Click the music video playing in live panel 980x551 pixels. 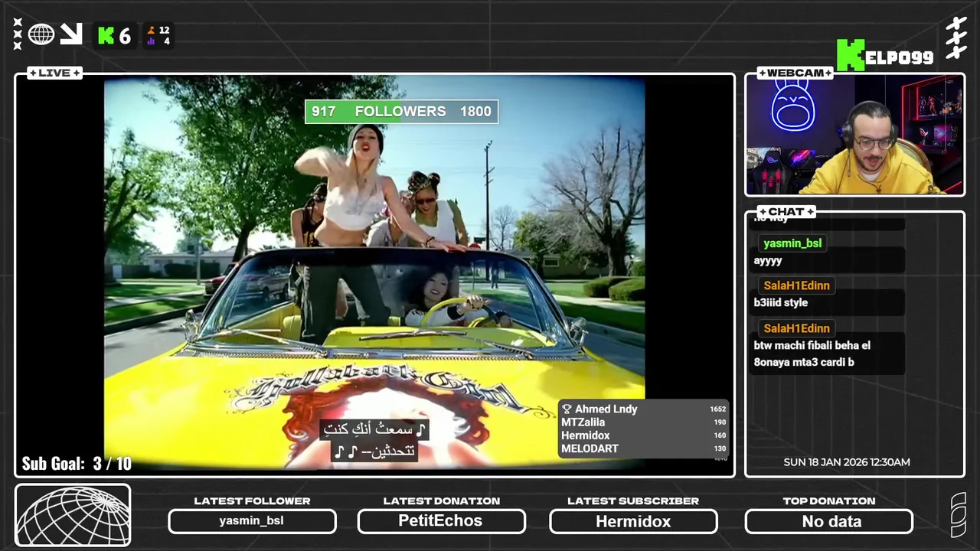374,273
